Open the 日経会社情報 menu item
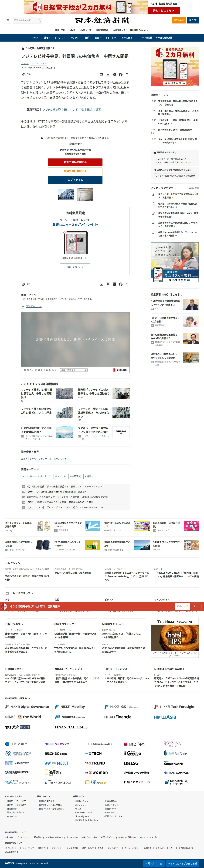204x868 pixels. [102, 30]
